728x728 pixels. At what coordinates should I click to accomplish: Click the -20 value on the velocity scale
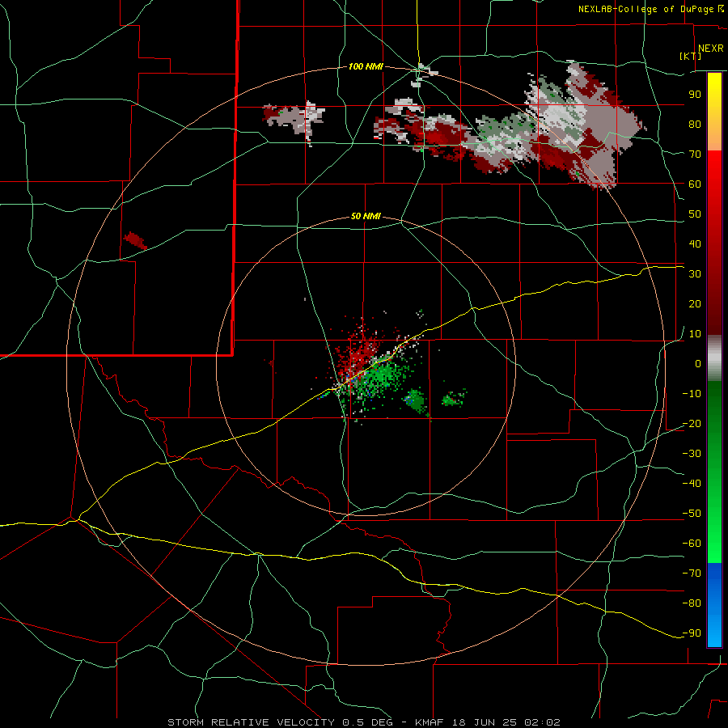pos(692,423)
